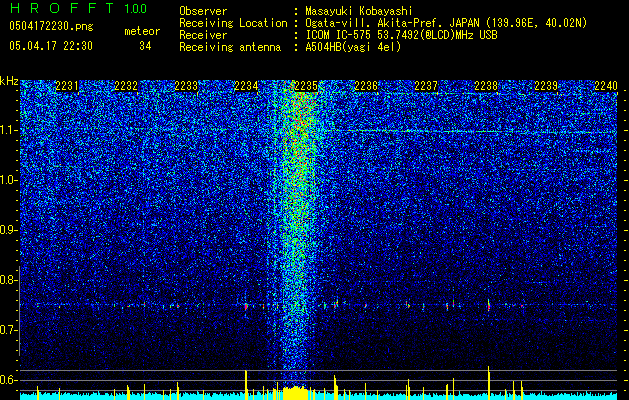Click the Receiving Location label
The width and height of the screenshot is (629, 400).
click(233, 23)
